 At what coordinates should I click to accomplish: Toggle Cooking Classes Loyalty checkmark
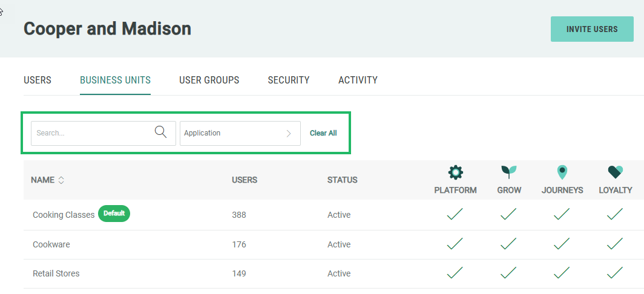pyautogui.click(x=615, y=214)
